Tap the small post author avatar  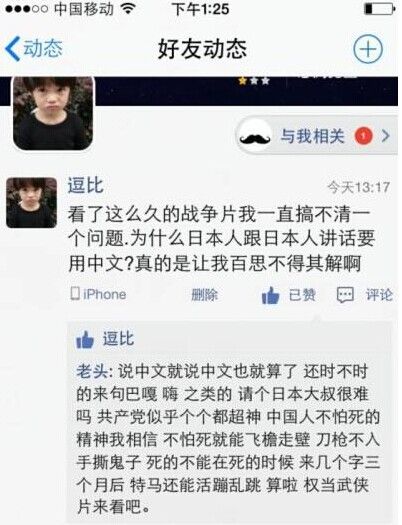click(x=31, y=203)
